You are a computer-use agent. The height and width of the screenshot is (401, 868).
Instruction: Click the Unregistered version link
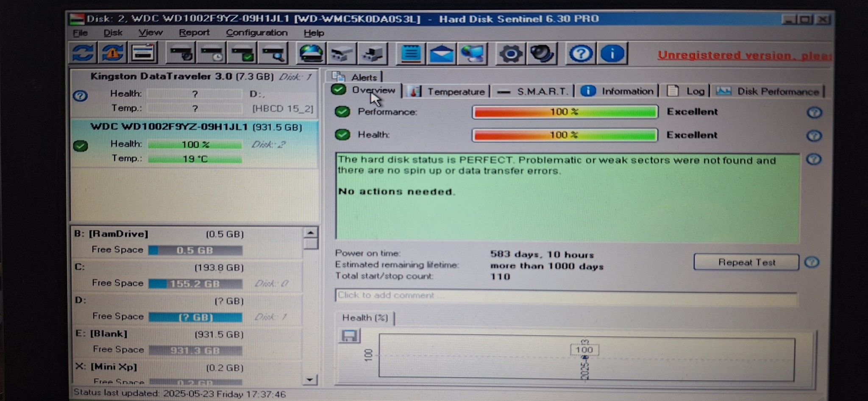point(745,55)
